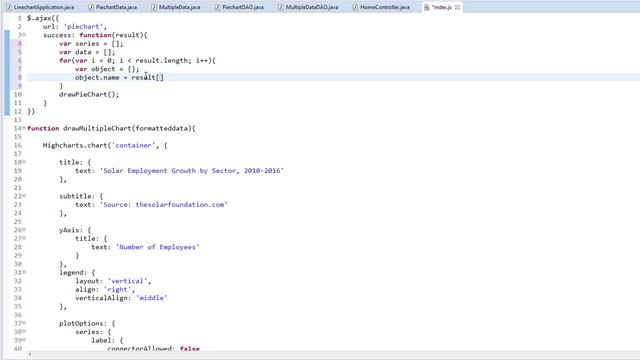Click 'var series = [];' on line 4
Viewport: 640px width, 360px height.
point(91,43)
